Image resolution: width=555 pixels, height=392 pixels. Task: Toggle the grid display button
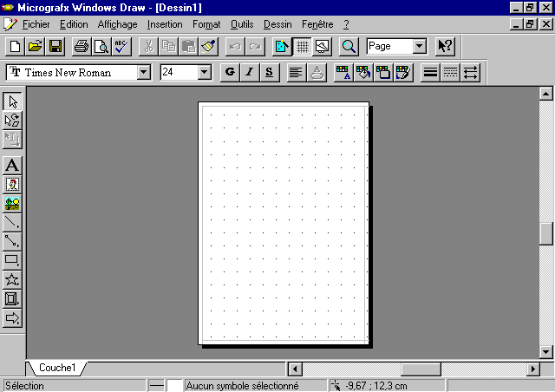303,46
